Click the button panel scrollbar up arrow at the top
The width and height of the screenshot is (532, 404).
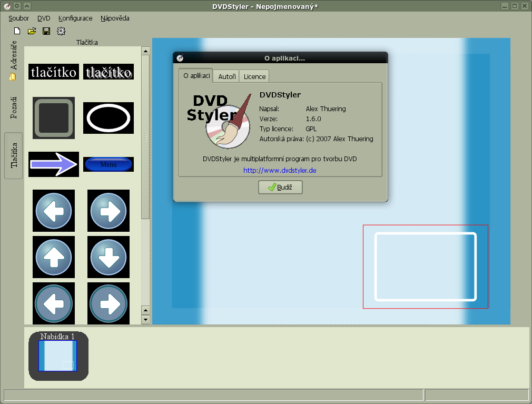click(145, 51)
